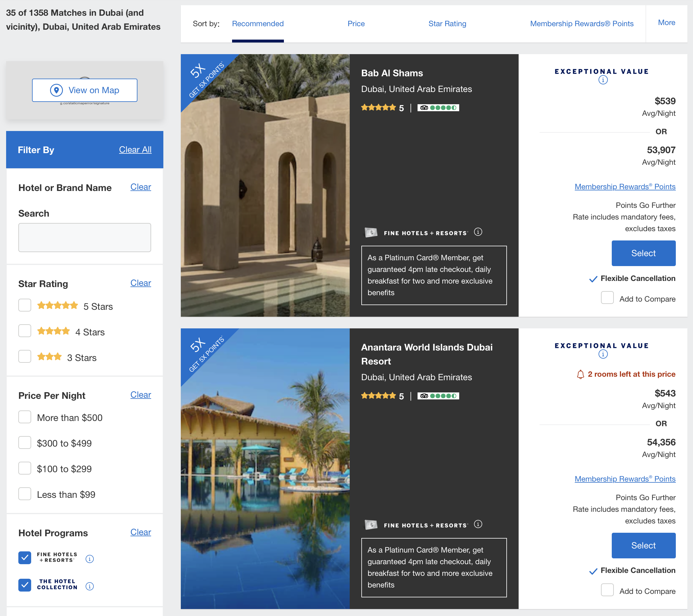The image size is (693, 616).
Task: Tick Add to Compare for Bab Al Shams
Action: (x=607, y=298)
